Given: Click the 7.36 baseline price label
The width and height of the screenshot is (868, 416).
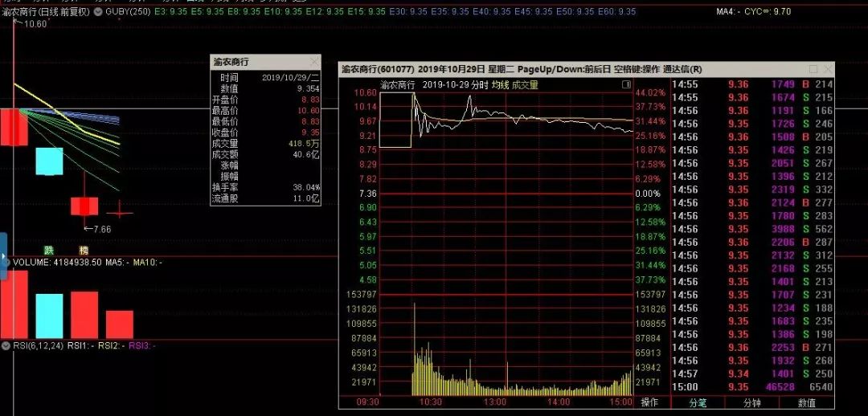Looking at the screenshot, I should [367, 194].
